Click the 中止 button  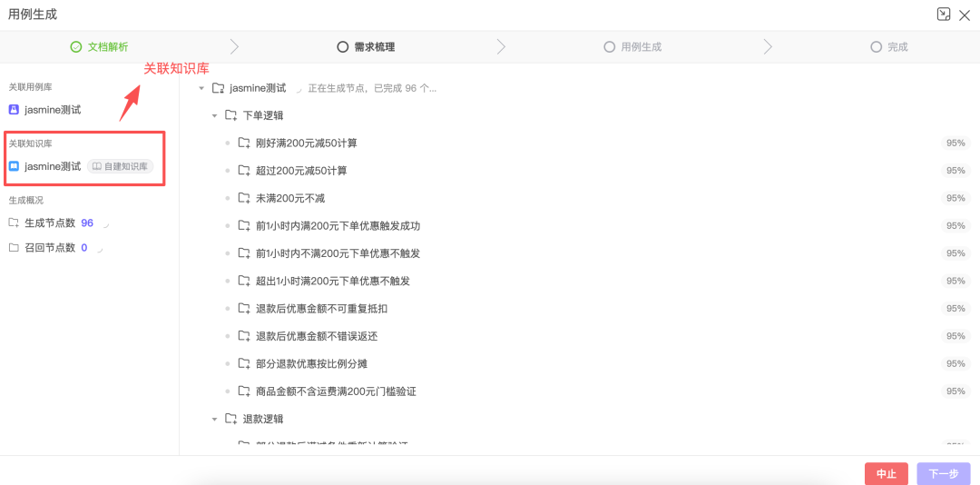[x=887, y=474]
